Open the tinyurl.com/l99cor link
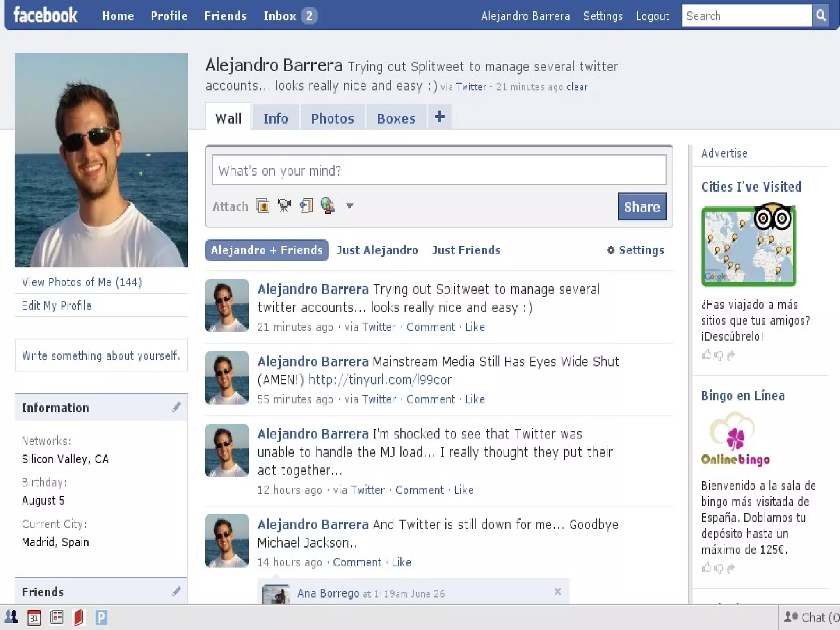The height and width of the screenshot is (630, 840). (380, 380)
